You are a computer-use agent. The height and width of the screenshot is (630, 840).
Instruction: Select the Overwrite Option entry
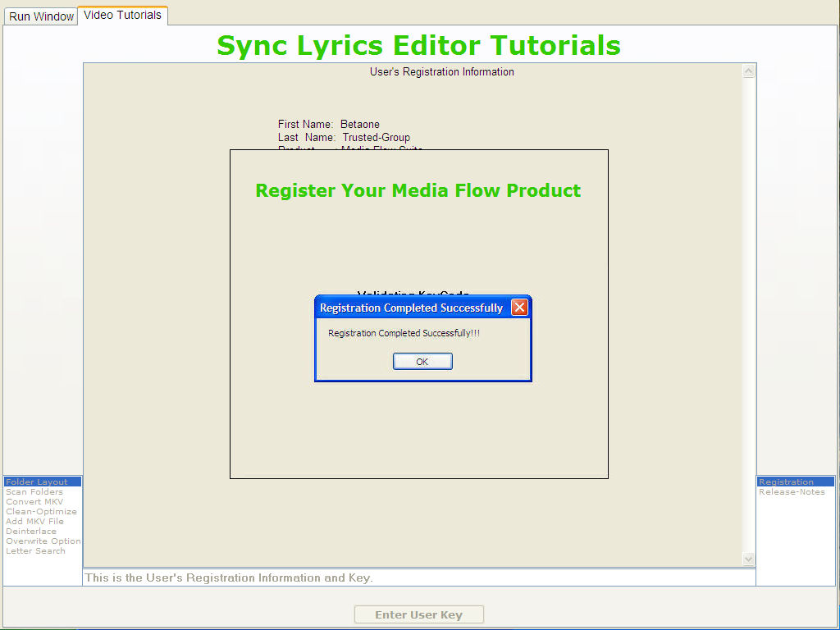click(x=43, y=541)
